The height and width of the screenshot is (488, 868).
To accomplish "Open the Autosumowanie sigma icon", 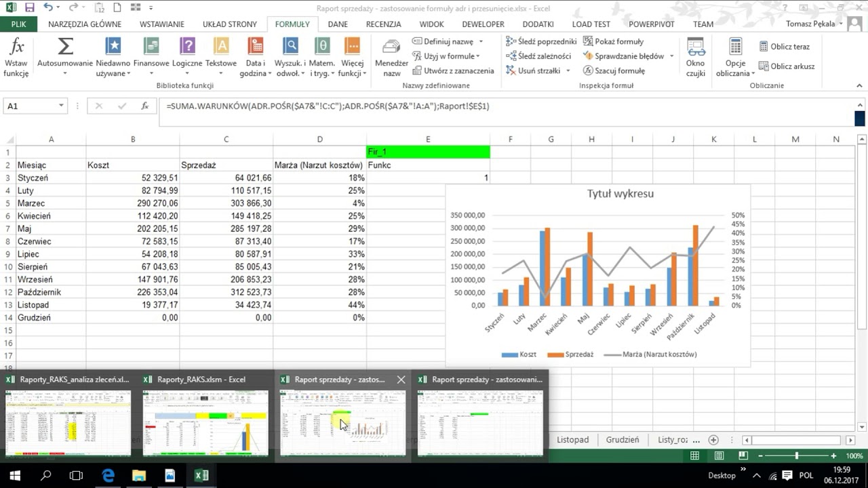I will tap(65, 46).
